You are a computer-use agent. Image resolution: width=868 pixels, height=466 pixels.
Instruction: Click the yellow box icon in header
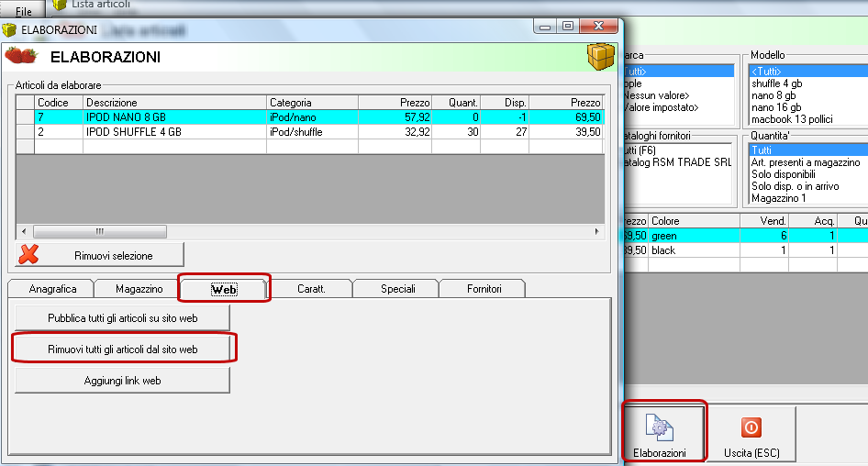(x=601, y=57)
